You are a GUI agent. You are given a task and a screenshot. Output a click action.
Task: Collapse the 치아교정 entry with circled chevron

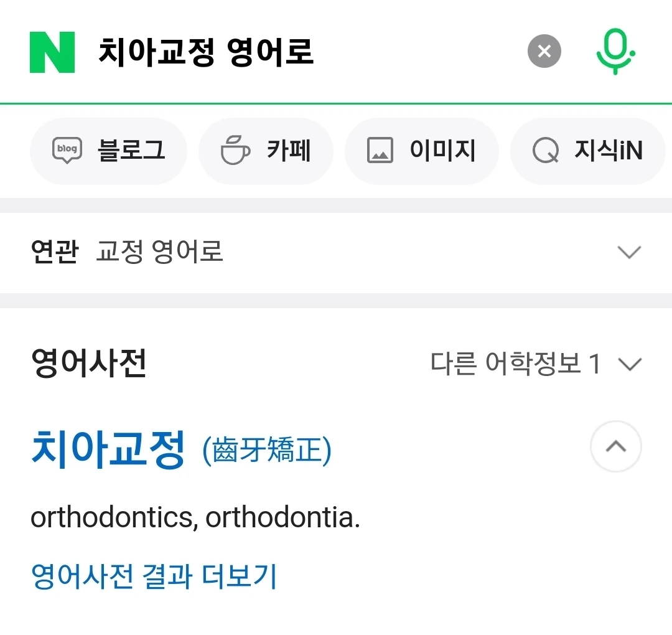click(x=615, y=446)
